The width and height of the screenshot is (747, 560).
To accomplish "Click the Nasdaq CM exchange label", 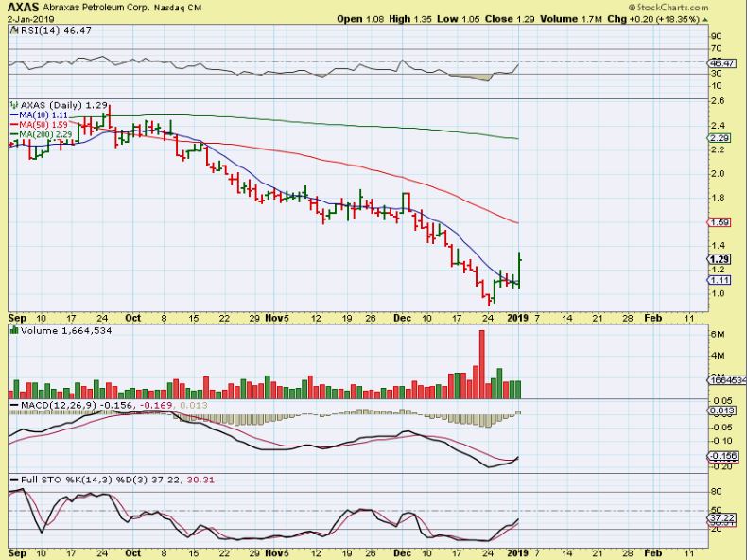I will point(177,9).
